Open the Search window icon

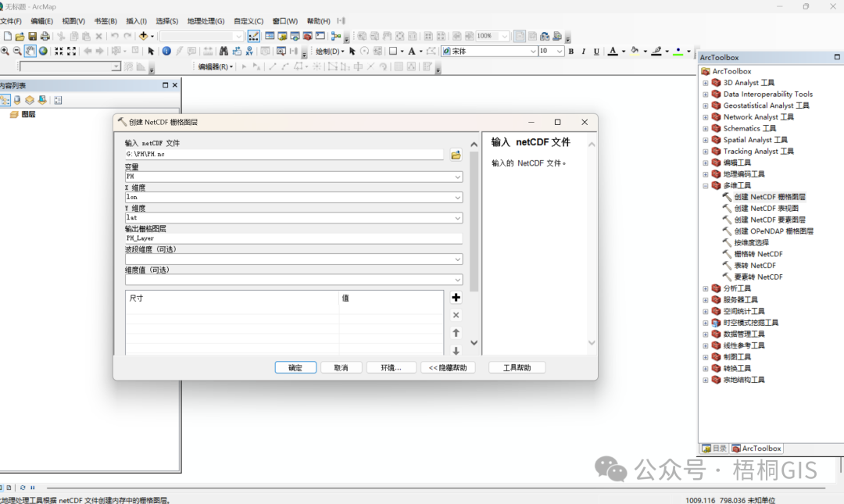pyautogui.click(x=295, y=36)
